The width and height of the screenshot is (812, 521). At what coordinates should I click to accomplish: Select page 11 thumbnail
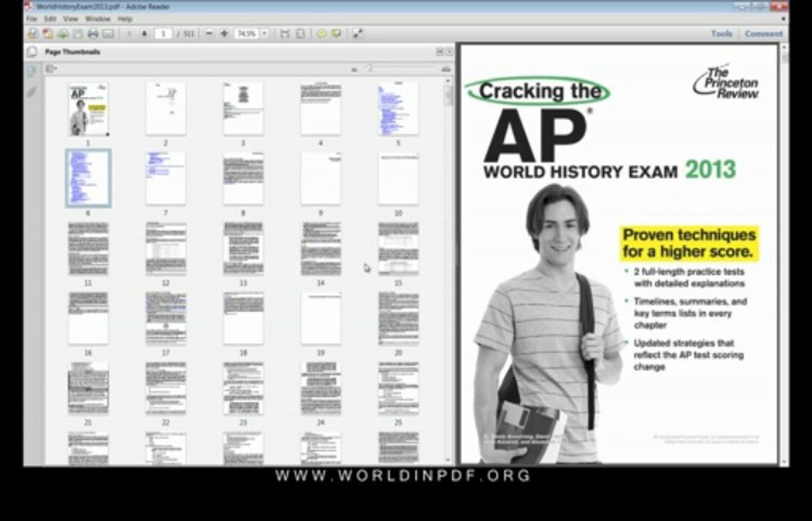click(x=88, y=248)
